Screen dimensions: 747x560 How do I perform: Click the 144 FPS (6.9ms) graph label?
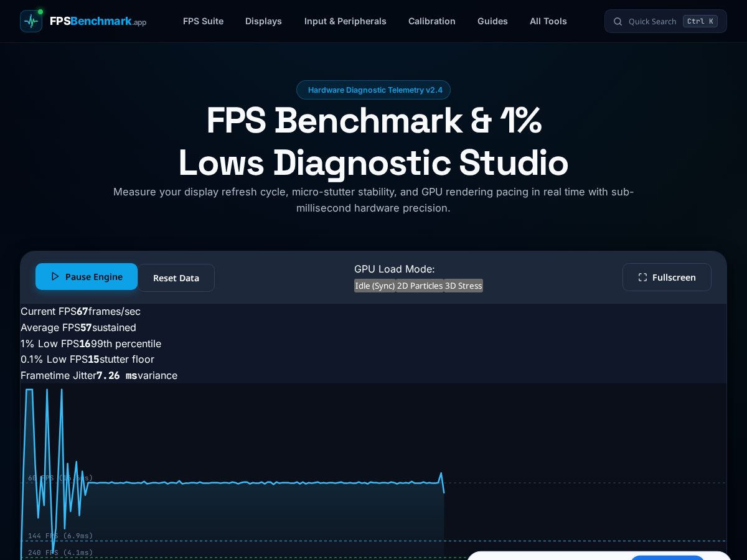[60, 536]
